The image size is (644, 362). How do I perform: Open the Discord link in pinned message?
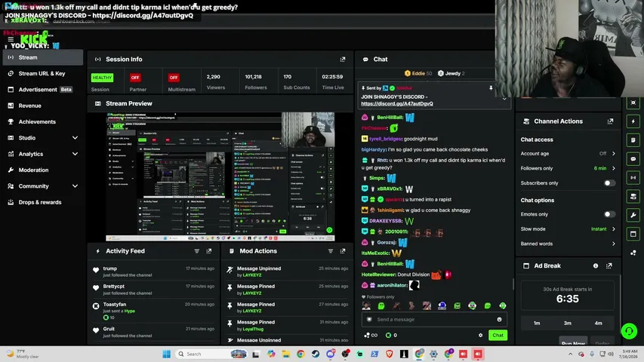pyautogui.click(x=397, y=104)
